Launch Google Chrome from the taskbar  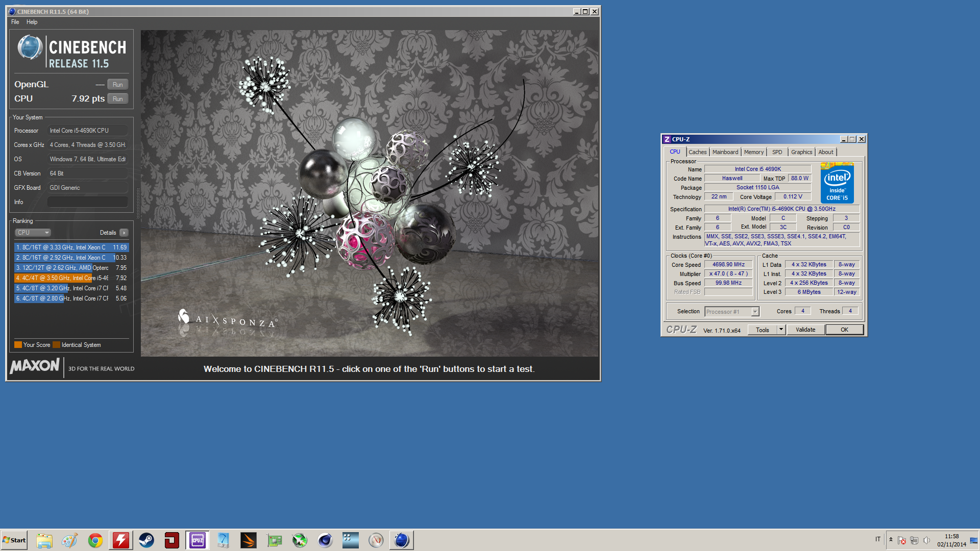click(95, 540)
